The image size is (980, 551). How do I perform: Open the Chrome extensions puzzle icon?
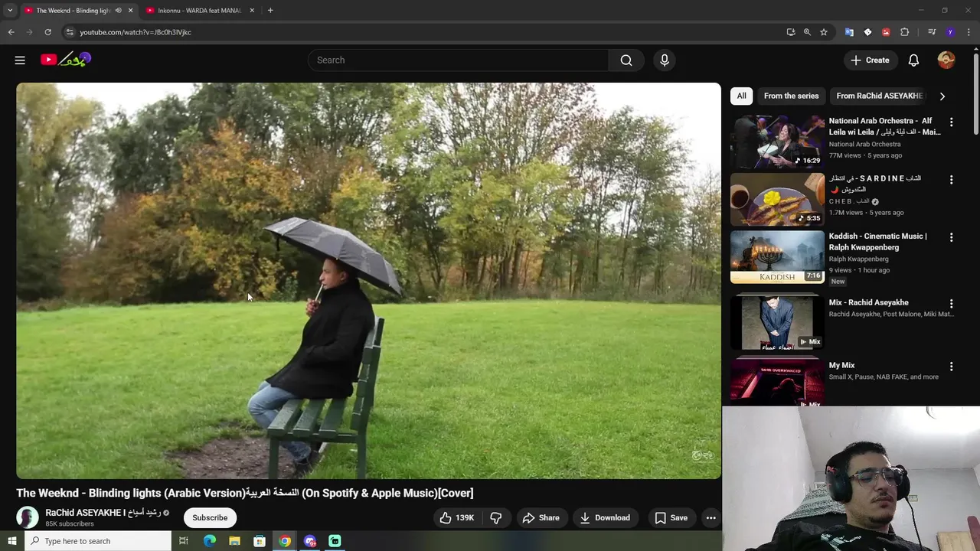click(x=905, y=32)
